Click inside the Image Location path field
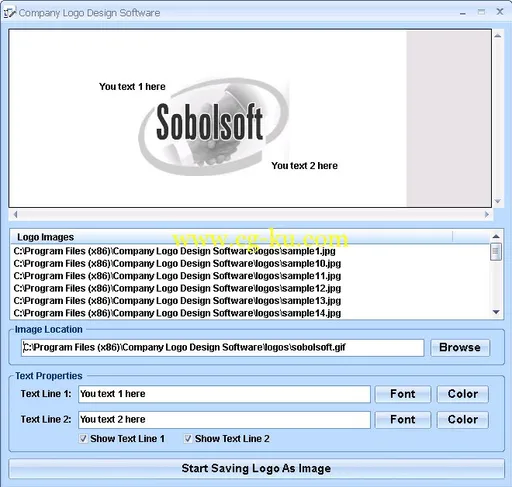Image resolution: width=512 pixels, height=487 pixels. click(x=223, y=348)
